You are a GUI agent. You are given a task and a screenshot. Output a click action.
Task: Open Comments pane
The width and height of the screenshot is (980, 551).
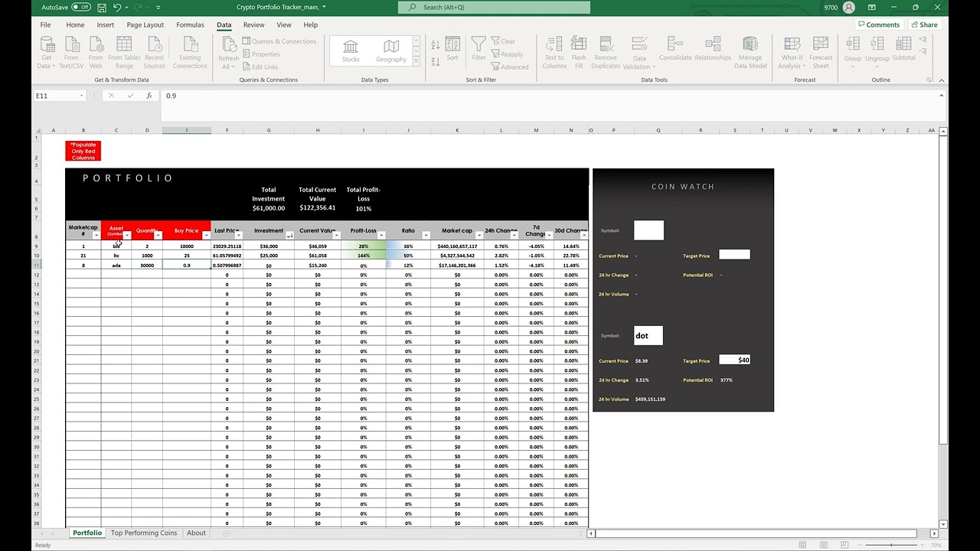pos(878,24)
